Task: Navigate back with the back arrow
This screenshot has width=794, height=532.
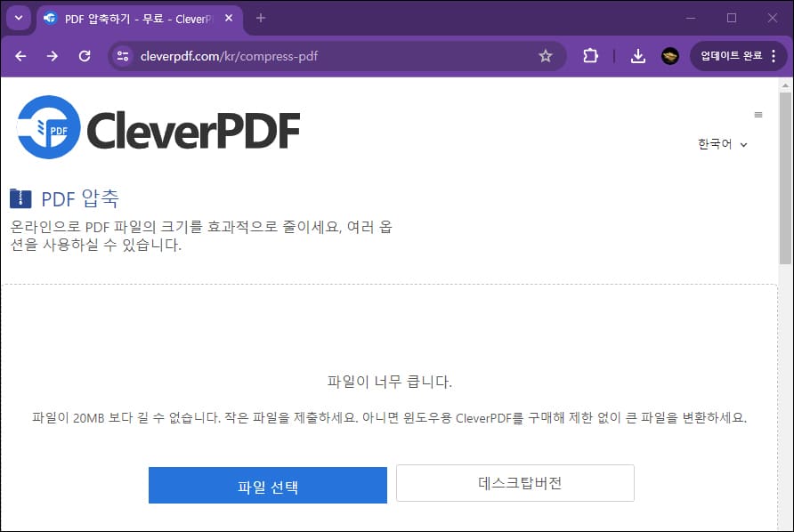Action: pyautogui.click(x=20, y=55)
